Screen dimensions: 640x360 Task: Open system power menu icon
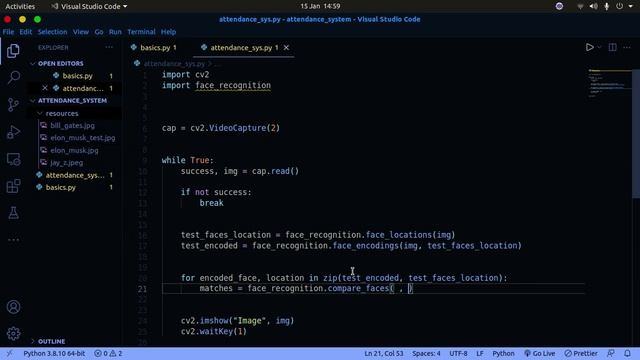(x=620, y=6)
